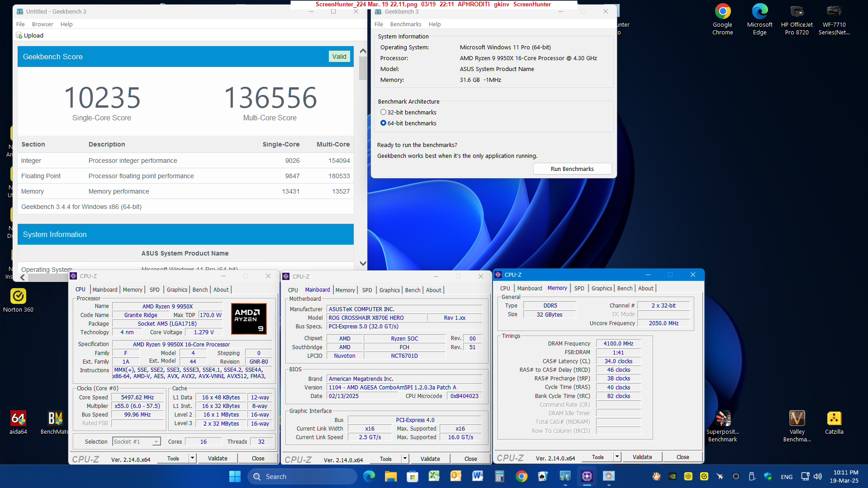The image size is (868, 488).
Task: Click Validate in Memory CPU-Z window
Action: pos(642,457)
